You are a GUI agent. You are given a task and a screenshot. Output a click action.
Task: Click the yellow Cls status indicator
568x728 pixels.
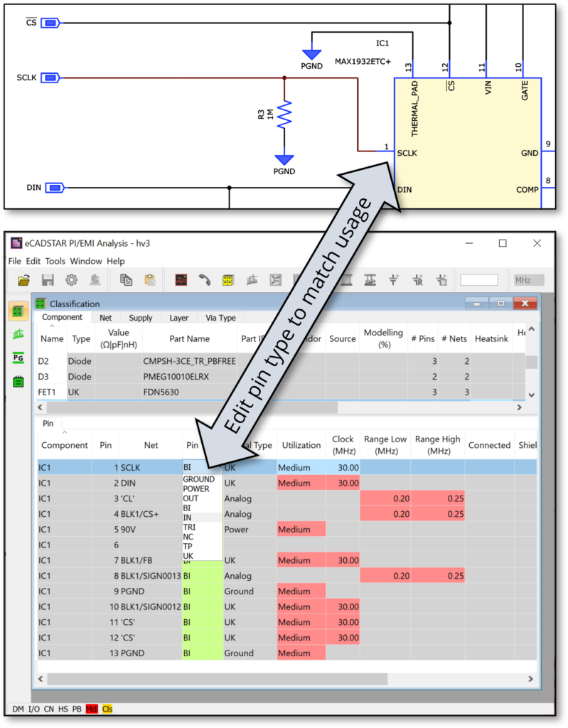coord(107,709)
